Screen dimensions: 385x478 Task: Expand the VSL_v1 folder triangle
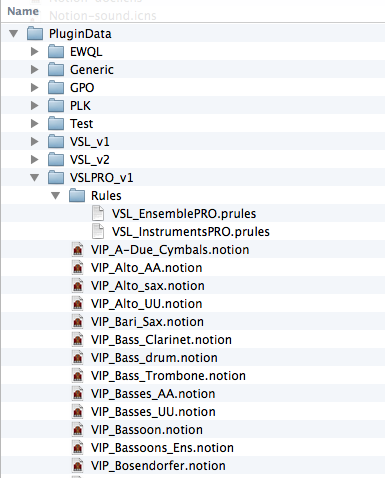[35, 142]
